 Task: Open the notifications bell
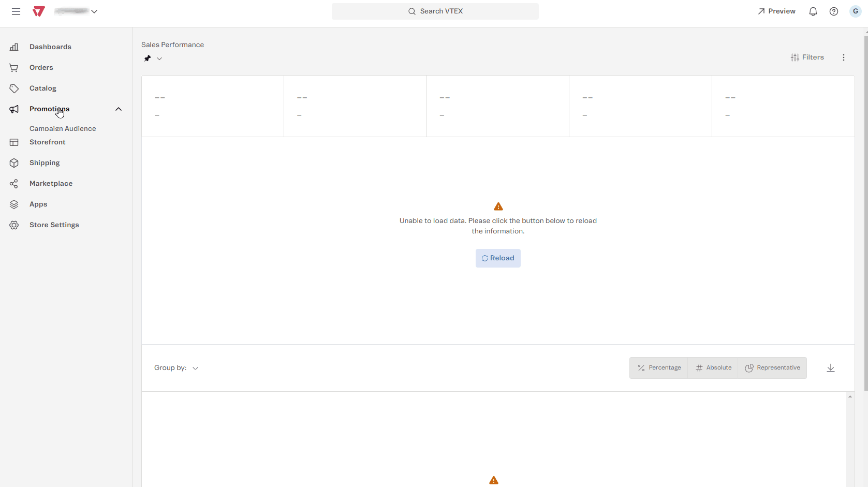tap(813, 11)
